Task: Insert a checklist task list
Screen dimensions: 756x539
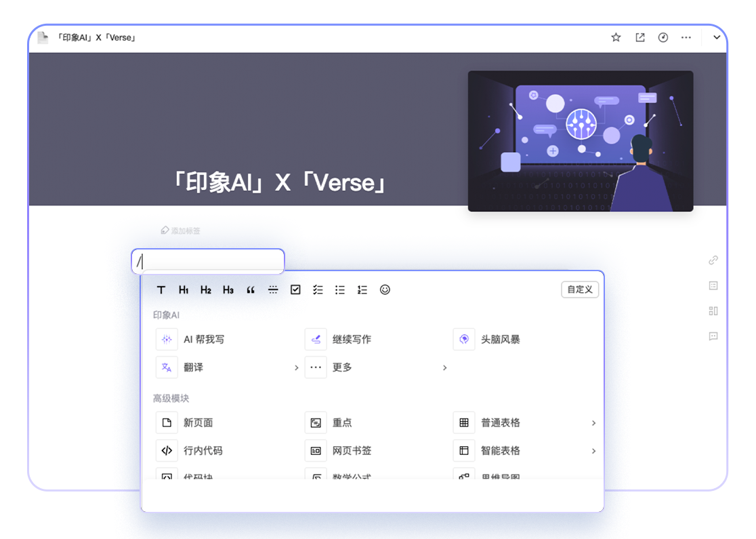Action: pyautogui.click(x=318, y=290)
